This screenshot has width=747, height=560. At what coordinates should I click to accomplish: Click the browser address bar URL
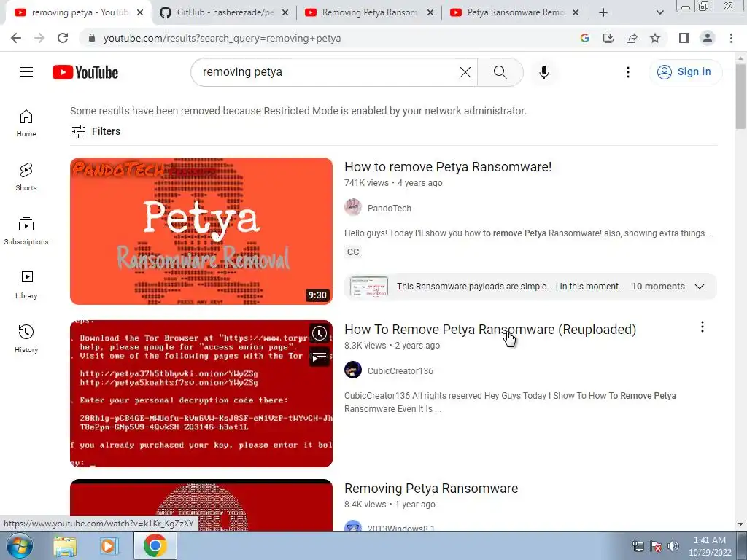tap(222, 38)
